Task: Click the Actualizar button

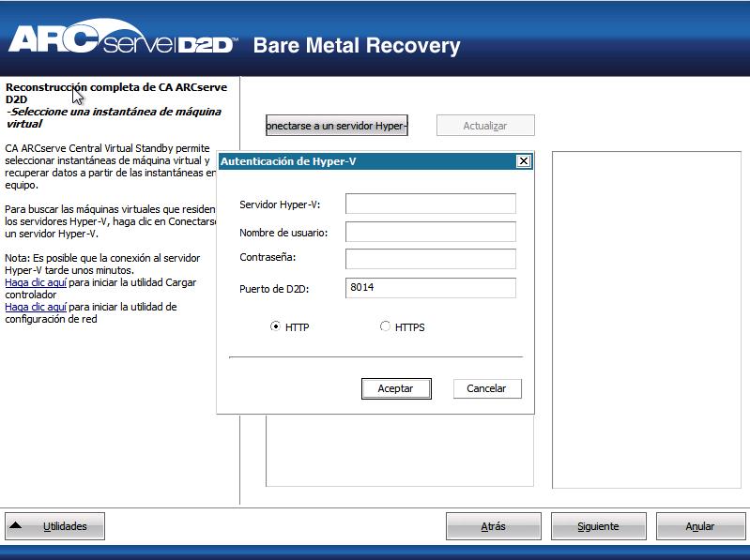Action: [x=485, y=126]
